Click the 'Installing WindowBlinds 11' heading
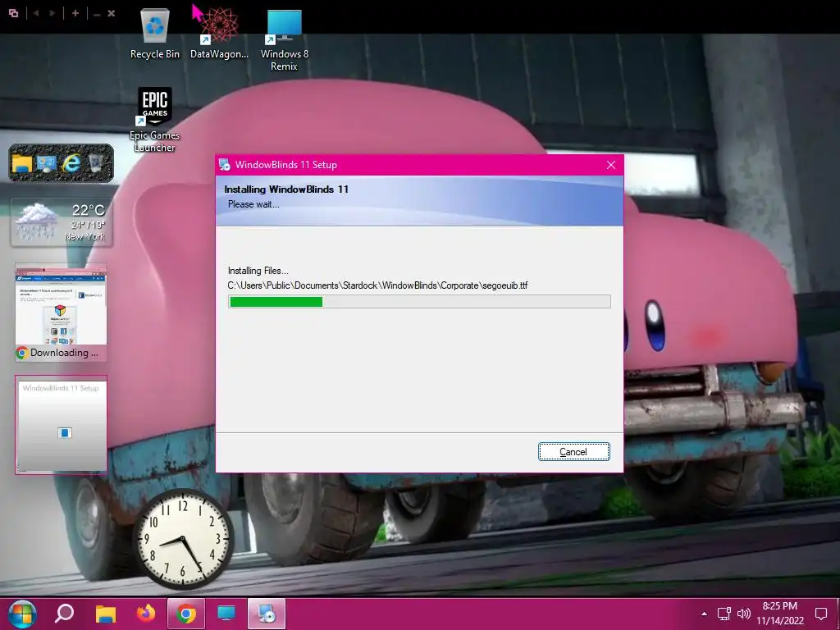 (286, 189)
